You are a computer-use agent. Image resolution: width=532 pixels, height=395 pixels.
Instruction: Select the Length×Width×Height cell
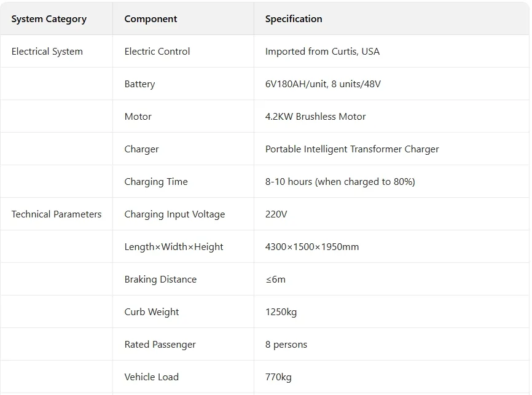[174, 247]
